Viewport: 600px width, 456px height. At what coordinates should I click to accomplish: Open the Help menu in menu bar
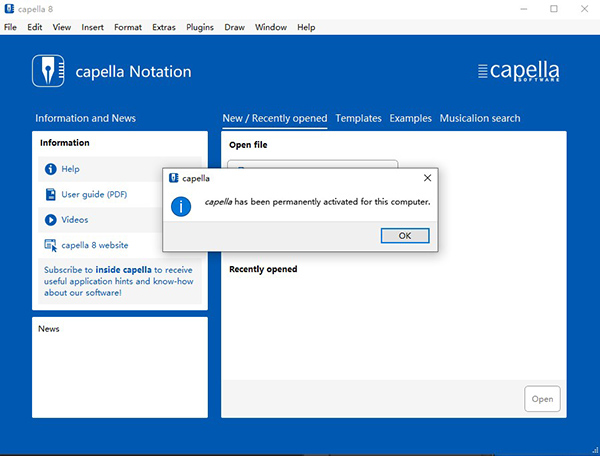click(x=306, y=27)
